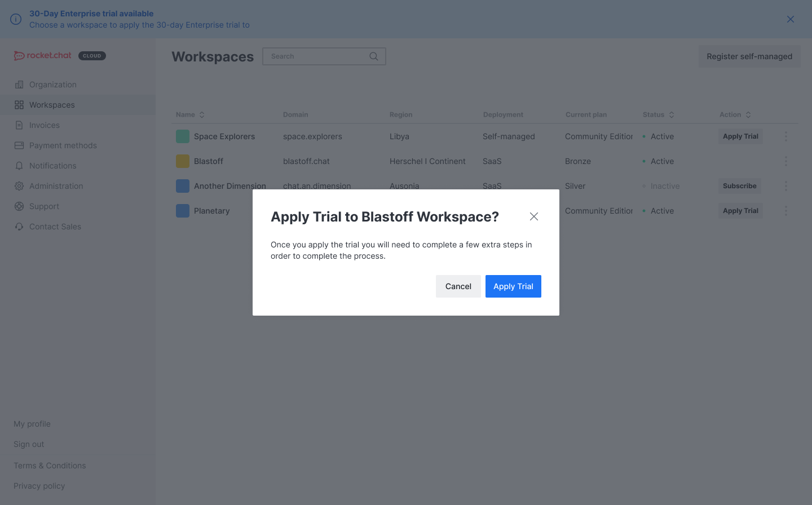This screenshot has height=505, width=812.
Task: Open Contact Sales in sidebar
Action: click(x=78, y=227)
